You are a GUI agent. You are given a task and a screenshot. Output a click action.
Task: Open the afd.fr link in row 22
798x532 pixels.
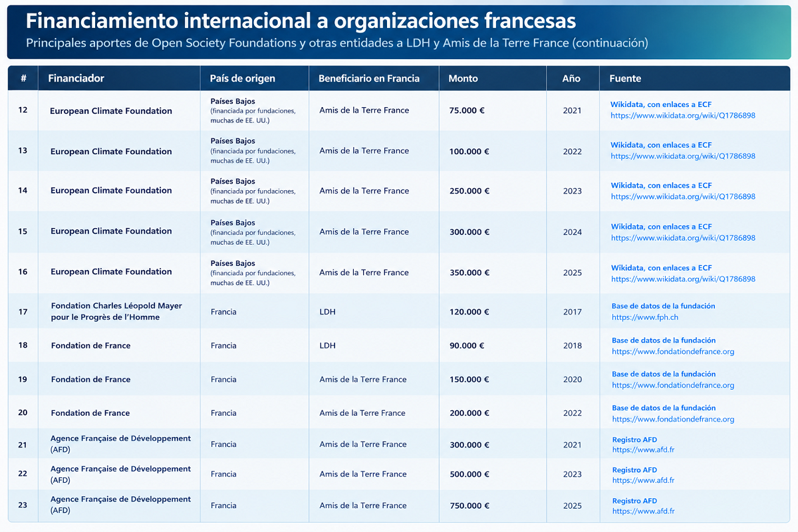(x=643, y=480)
